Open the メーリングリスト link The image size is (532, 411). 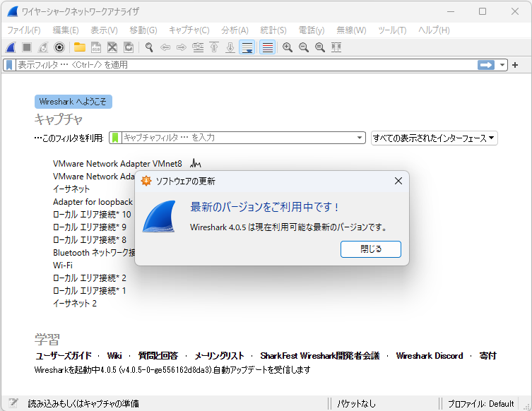point(219,356)
